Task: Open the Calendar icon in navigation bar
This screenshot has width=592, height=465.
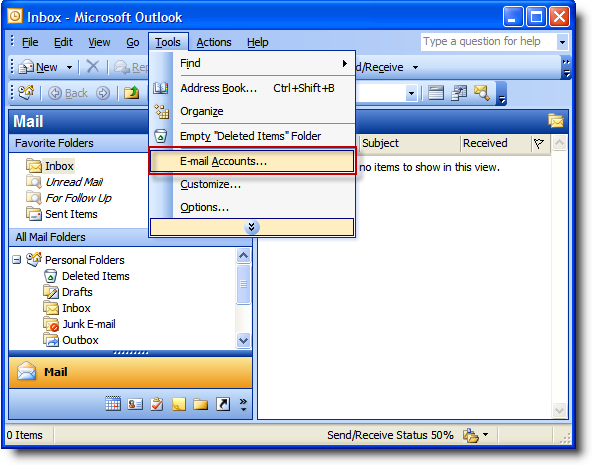Action: click(x=113, y=404)
